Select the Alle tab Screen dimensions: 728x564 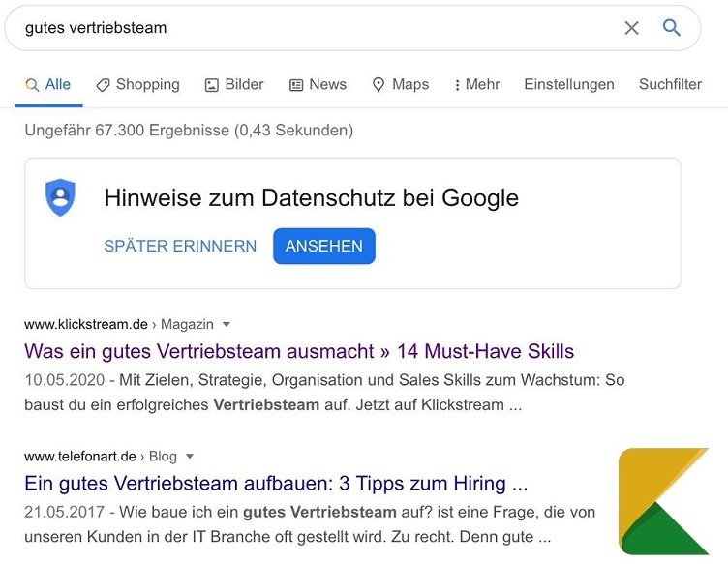[x=48, y=84]
